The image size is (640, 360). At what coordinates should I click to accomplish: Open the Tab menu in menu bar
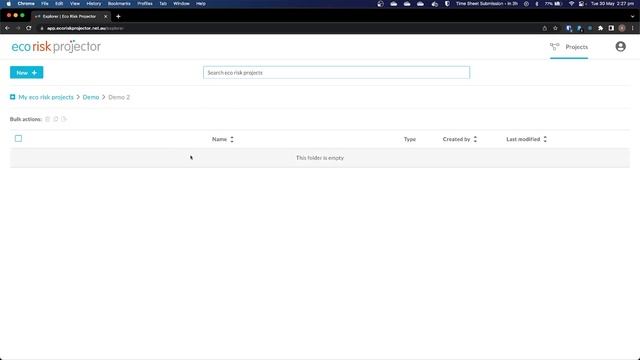[x=163, y=4]
